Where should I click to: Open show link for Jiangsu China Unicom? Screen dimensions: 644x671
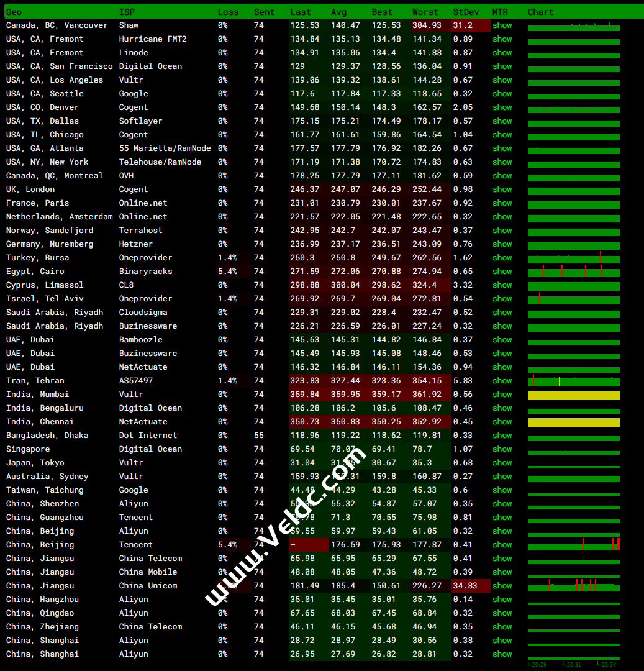[x=502, y=586]
